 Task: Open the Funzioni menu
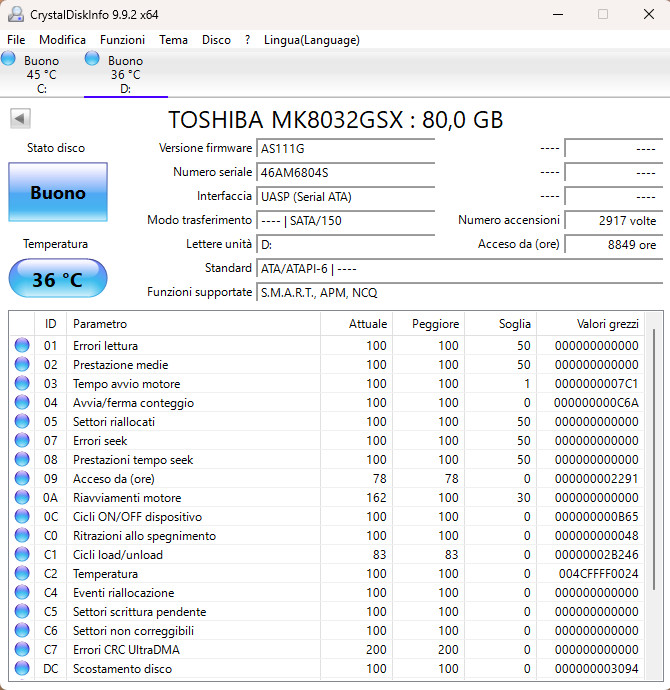[x=122, y=40]
